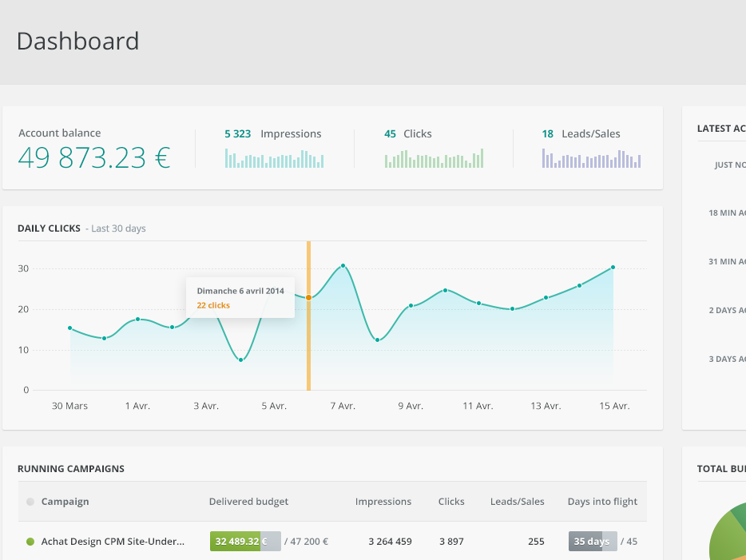Select the 5 323 Impressions value
The width and height of the screenshot is (746, 560).
[x=237, y=133]
